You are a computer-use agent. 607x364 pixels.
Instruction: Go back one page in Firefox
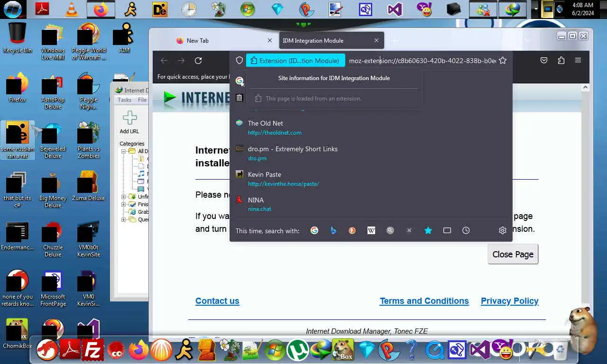[x=164, y=60]
